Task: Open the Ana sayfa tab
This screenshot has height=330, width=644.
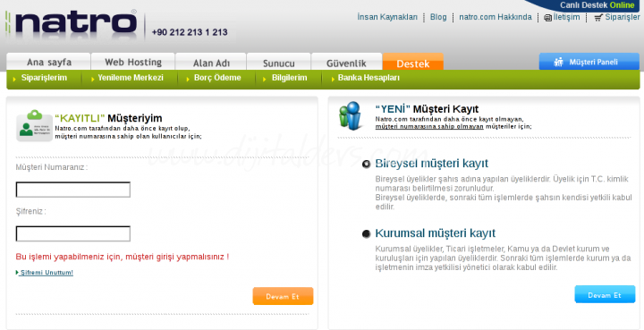Action: click(48, 62)
